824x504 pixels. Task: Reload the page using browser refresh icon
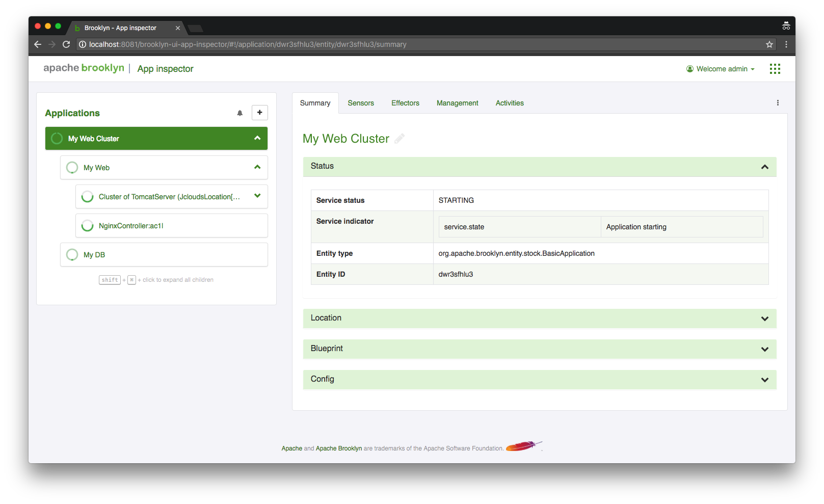point(66,44)
